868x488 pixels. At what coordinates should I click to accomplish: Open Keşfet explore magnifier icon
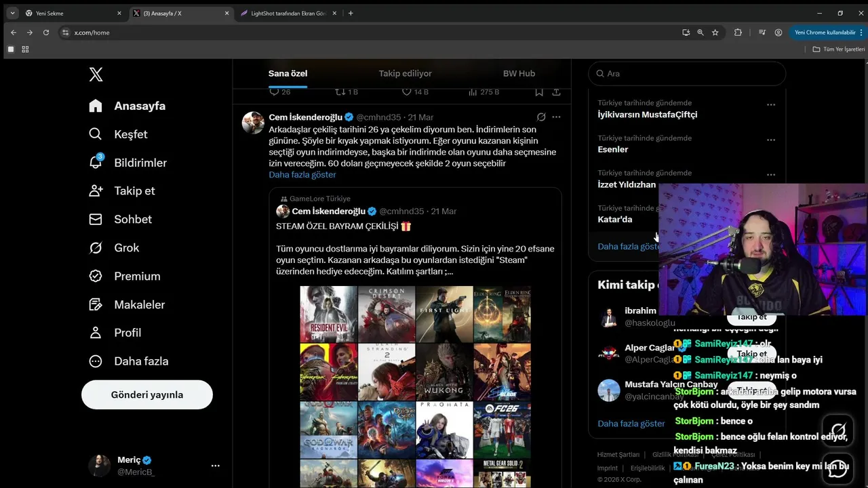(x=96, y=134)
